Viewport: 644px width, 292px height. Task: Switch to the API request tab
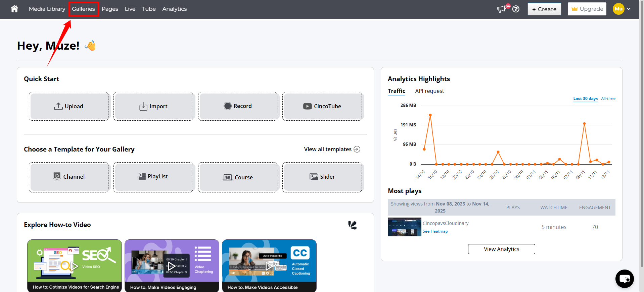pyautogui.click(x=429, y=91)
